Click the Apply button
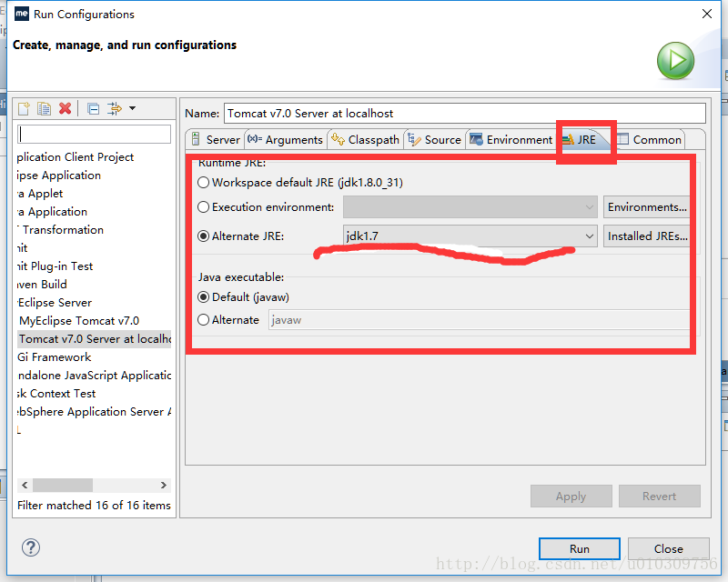 pos(571,497)
